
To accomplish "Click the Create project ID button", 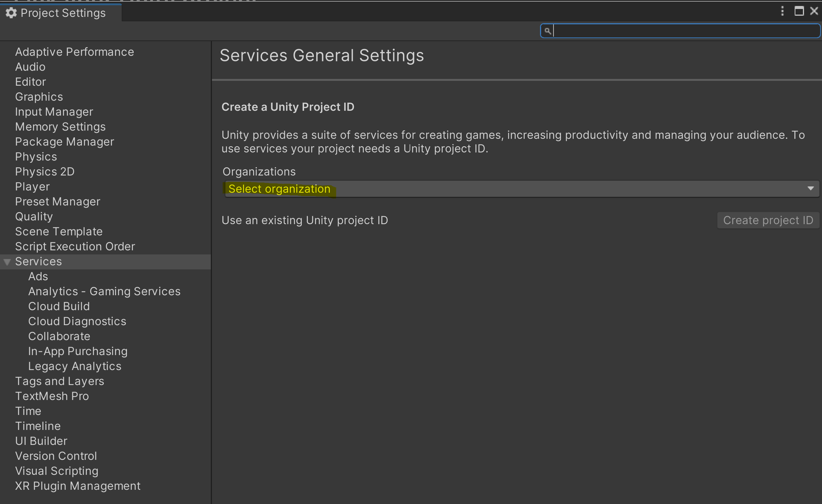I will pyautogui.click(x=768, y=220).
